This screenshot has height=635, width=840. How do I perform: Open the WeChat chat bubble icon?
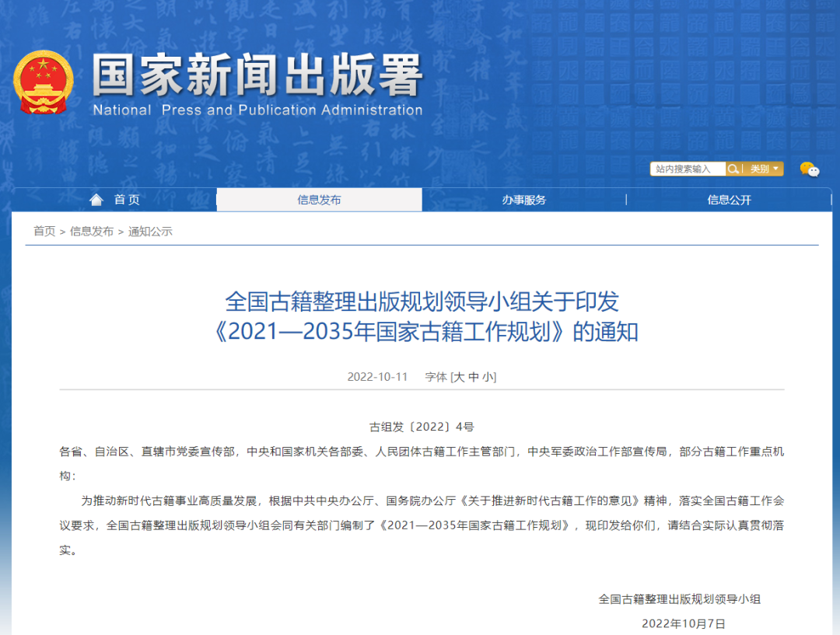point(809,169)
